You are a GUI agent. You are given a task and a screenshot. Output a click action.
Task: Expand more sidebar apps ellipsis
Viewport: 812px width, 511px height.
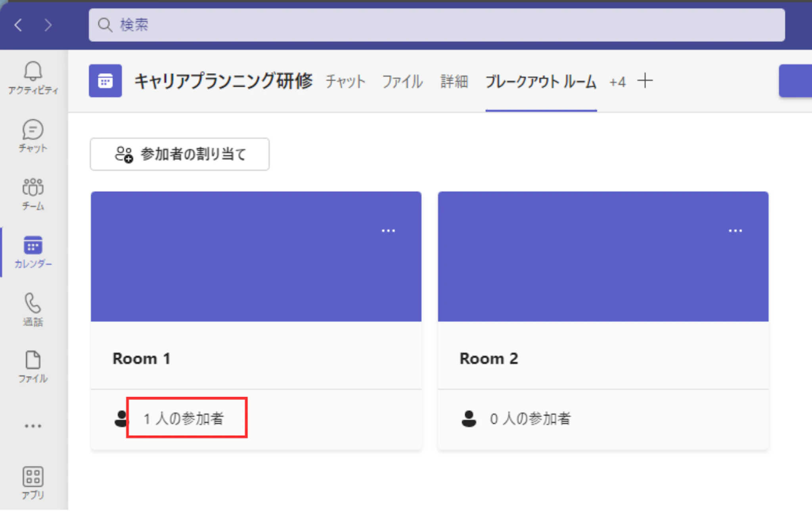33,426
